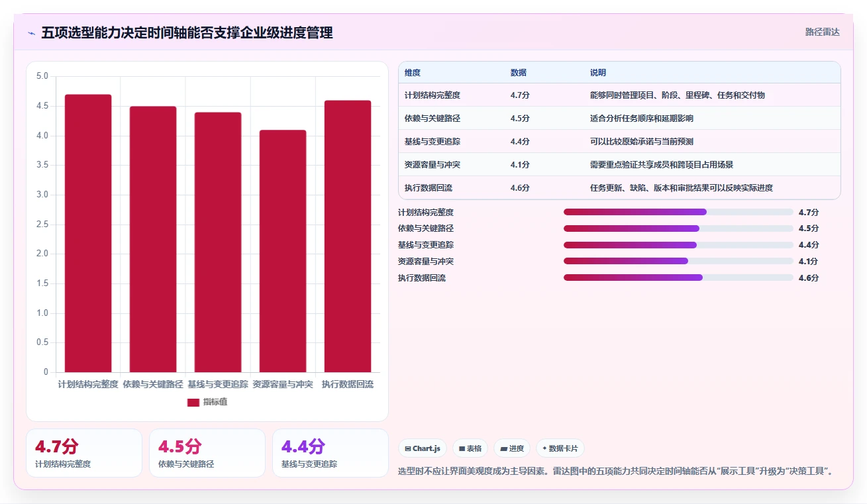Open the 4.4分 基线与变更追踪 data card
Viewport: 867px width, 504px height.
click(331, 453)
